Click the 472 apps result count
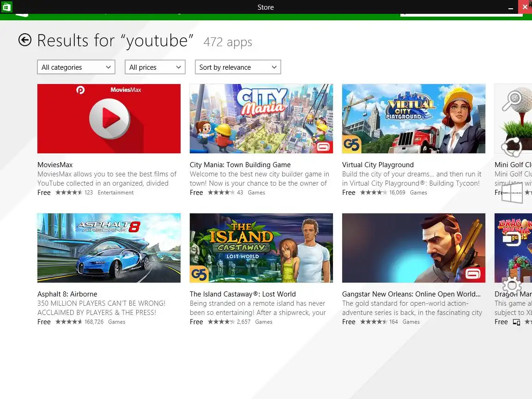Screen dimensions: 532x399 click(228, 42)
